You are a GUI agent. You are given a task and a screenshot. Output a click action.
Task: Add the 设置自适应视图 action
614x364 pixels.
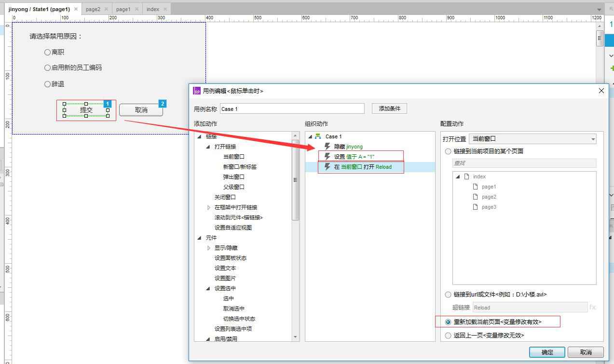coord(233,228)
